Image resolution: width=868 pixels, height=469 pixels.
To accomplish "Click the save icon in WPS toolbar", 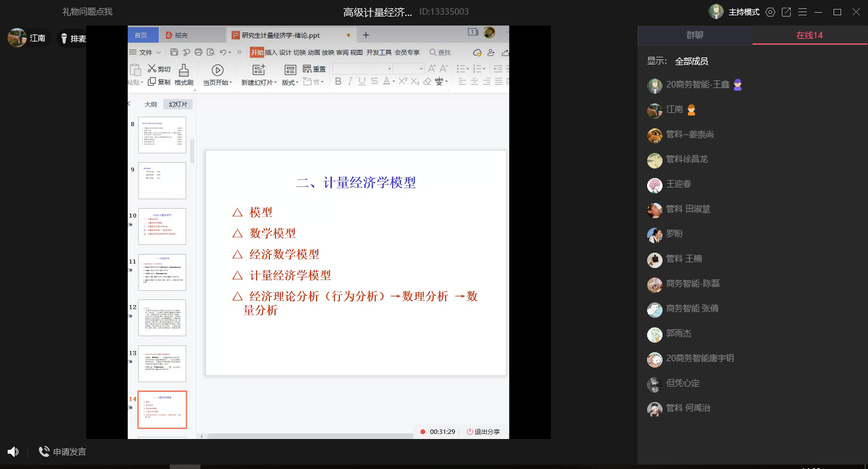I will click(x=174, y=52).
